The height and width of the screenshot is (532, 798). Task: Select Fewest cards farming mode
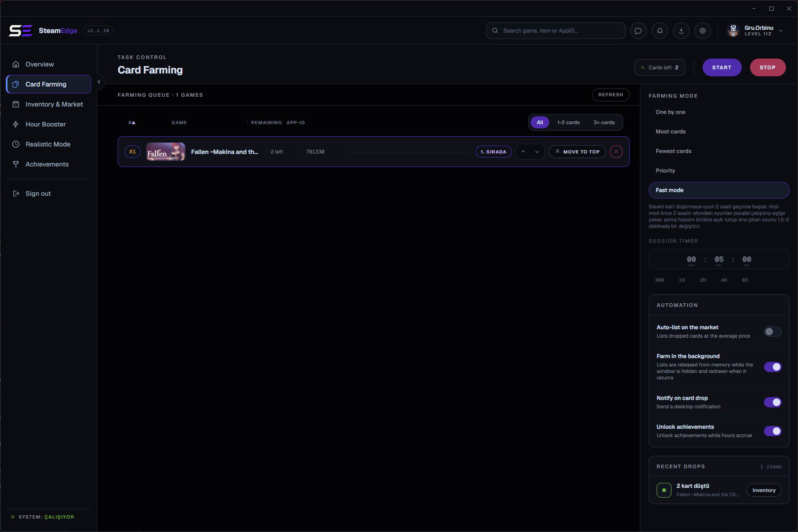[x=719, y=151]
